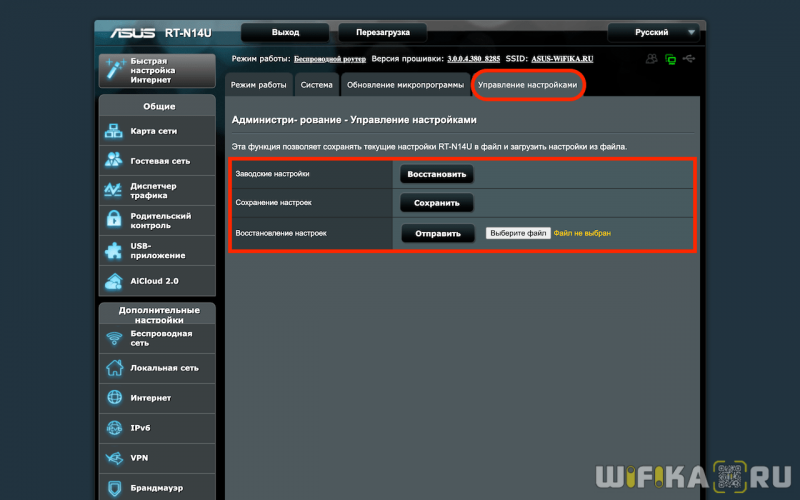
Task: Click the Перезагрузка reboot button
Action: [383, 33]
